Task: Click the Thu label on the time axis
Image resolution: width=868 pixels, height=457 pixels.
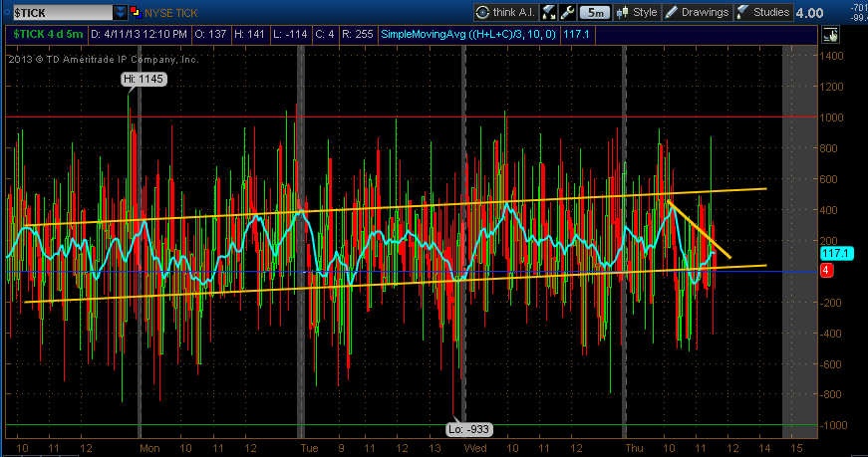Action: [x=635, y=448]
